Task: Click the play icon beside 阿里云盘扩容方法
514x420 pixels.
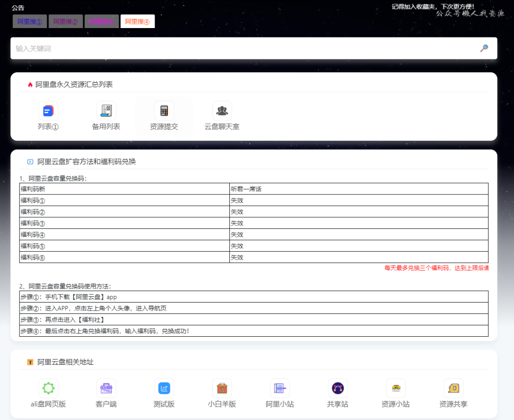Action: click(x=30, y=162)
